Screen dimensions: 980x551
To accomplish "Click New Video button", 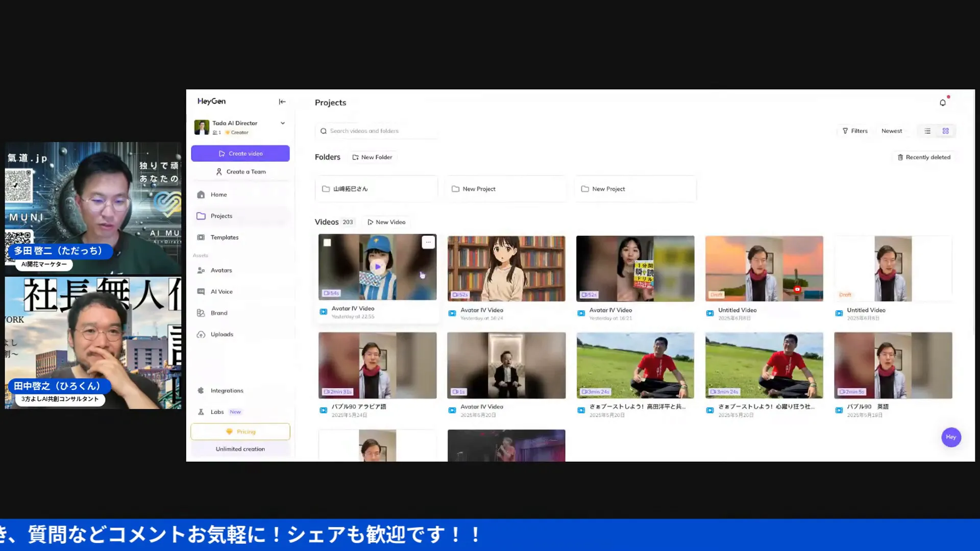I will click(386, 222).
